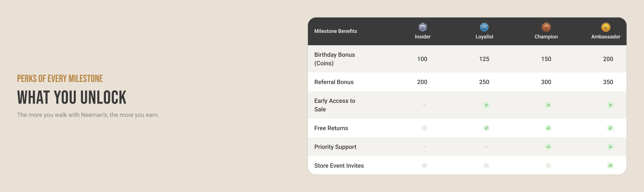Click the Champion column header label
Viewport: 644px width, 192px height.
[546, 36]
